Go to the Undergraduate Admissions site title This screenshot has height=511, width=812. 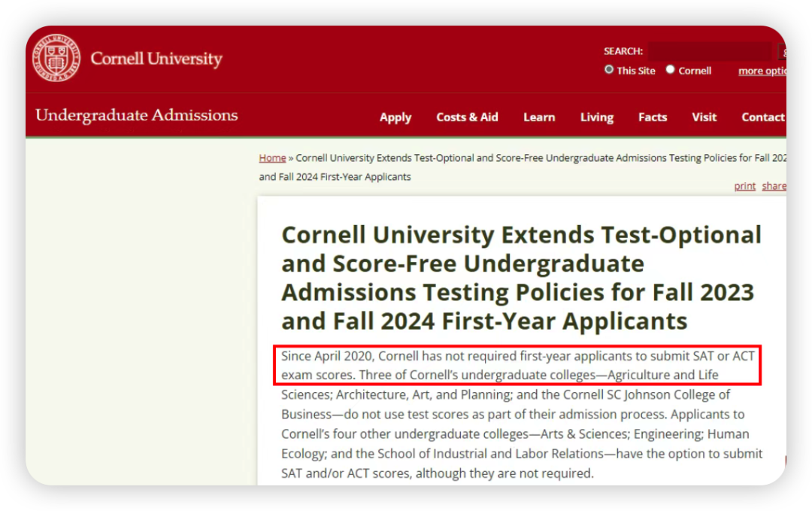pos(137,115)
